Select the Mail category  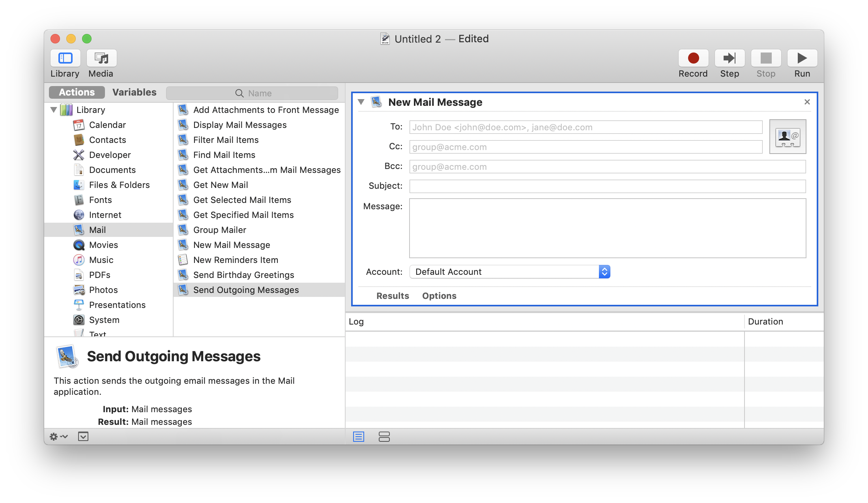pos(108,230)
